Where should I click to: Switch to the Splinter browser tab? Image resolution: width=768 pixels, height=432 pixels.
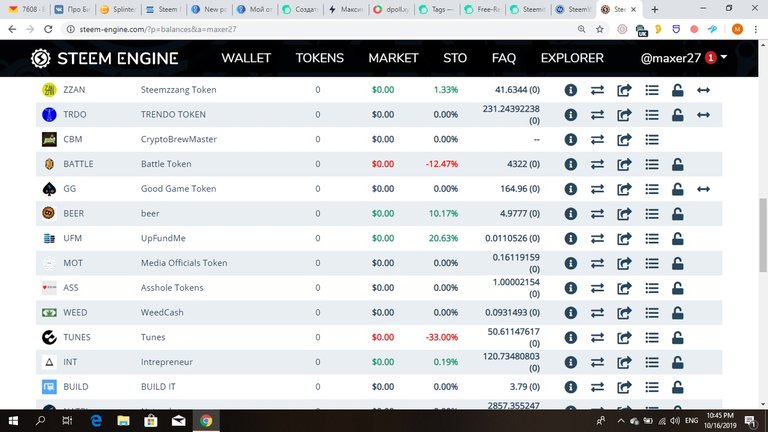pos(118,9)
